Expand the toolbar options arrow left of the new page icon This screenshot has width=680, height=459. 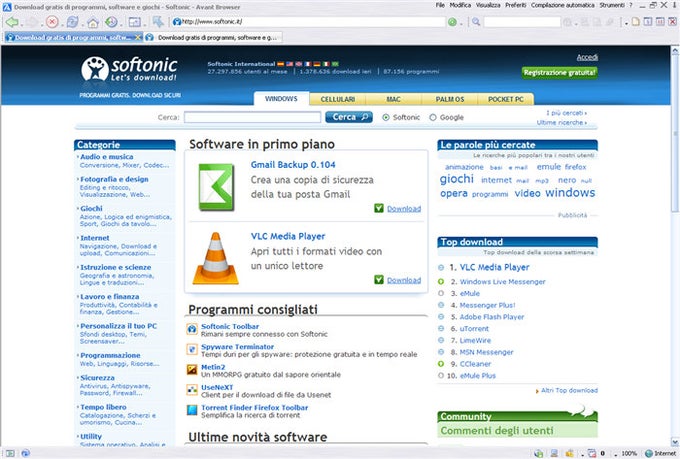pyautogui.click(x=627, y=23)
